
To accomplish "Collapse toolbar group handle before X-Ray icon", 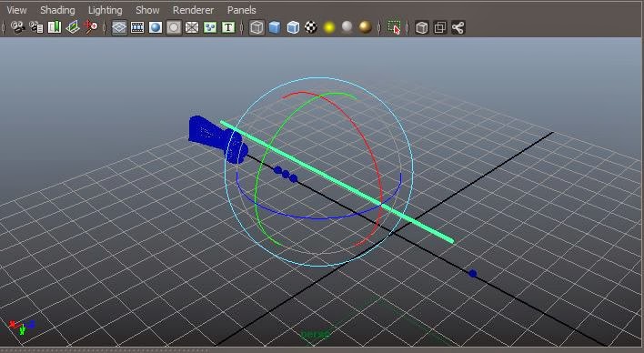I will [408, 27].
